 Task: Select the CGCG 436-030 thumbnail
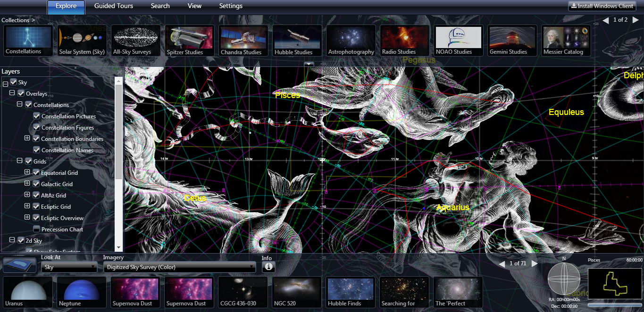click(x=243, y=292)
